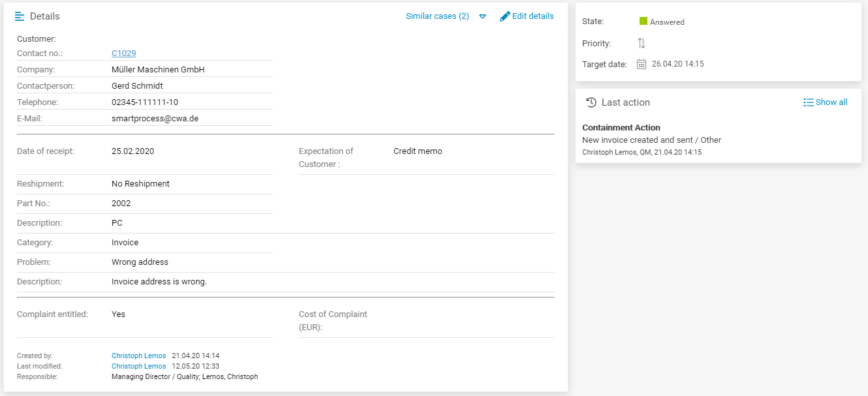Viewport: 868px width, 396px height.
Task: Click the Answered state label
Action: pos(667,22)
